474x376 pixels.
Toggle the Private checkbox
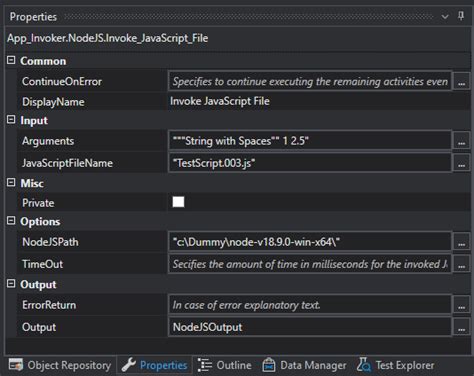pos(178,202)
